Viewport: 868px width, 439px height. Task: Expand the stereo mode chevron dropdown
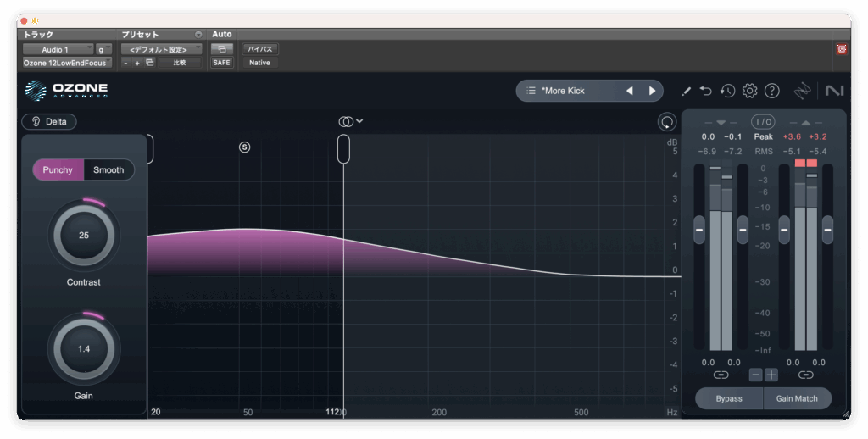pyautogui.click(x=359, y=121)
